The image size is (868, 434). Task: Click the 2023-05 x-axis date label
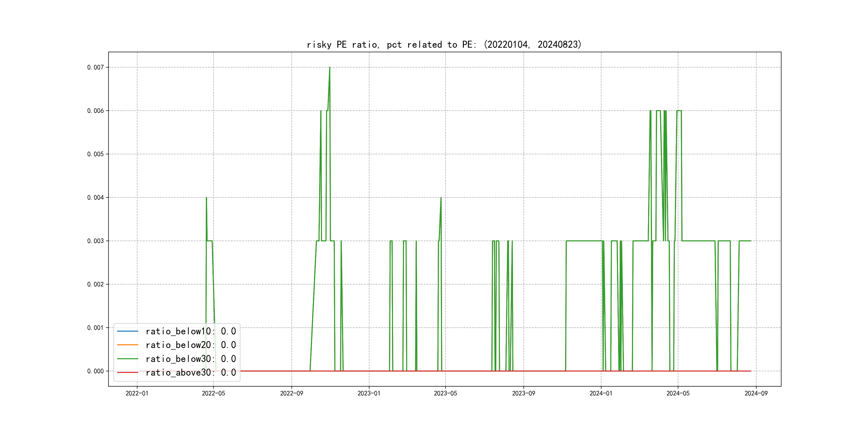coord(445,393)
